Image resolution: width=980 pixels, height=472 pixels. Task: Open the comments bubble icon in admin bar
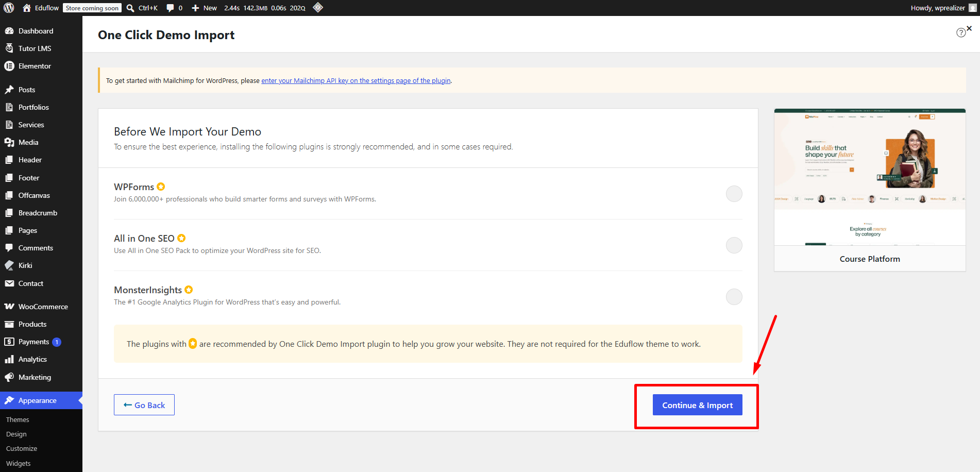(170, 8)
